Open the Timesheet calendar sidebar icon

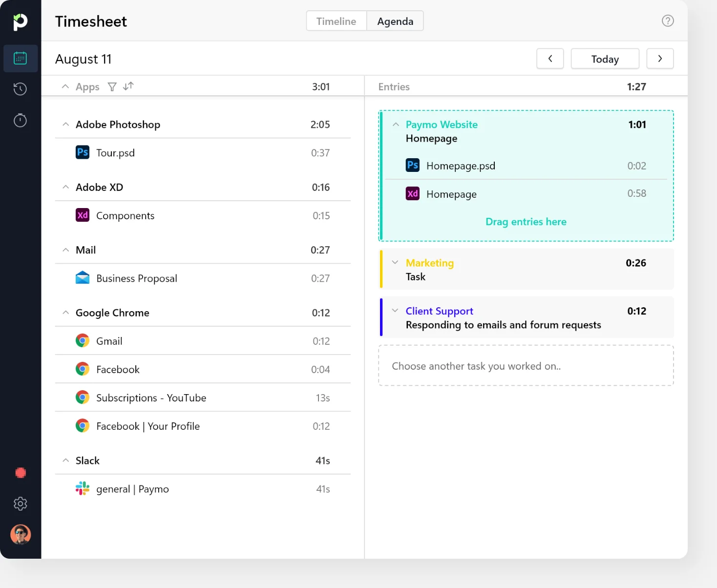[20, 59]
